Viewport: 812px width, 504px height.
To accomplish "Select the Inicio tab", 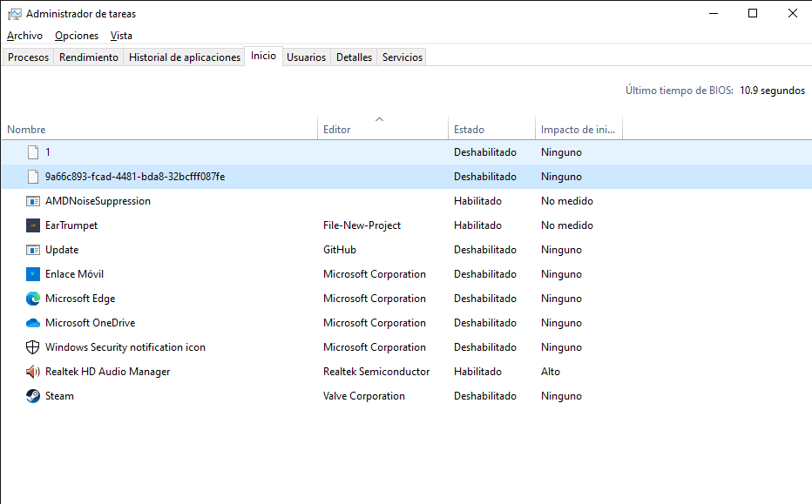I will 263,56.
